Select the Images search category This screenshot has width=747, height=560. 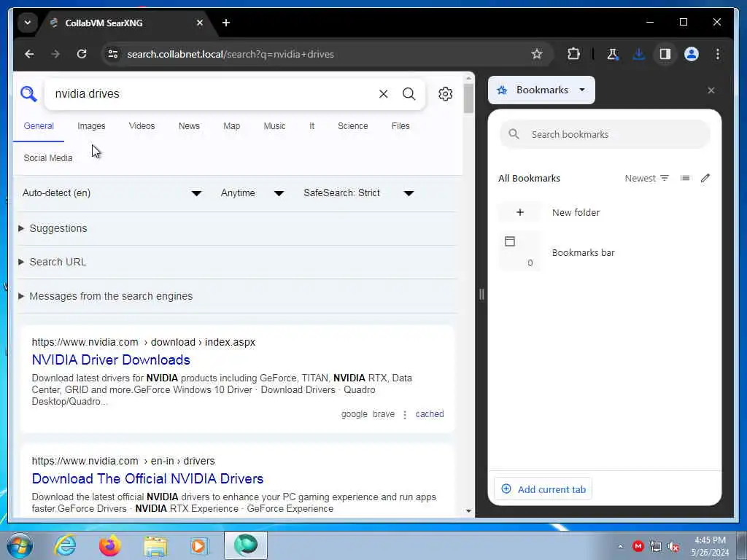[91, 126]
